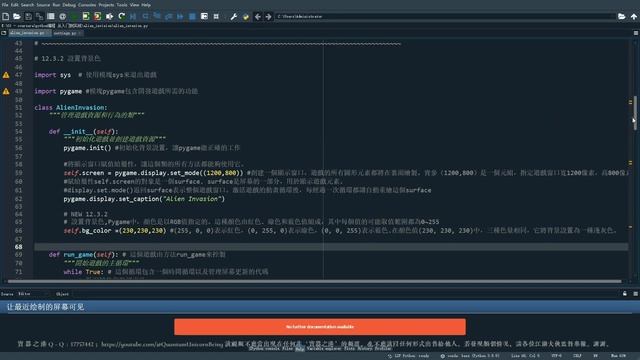Open the Projects menu

click(106, 5)
